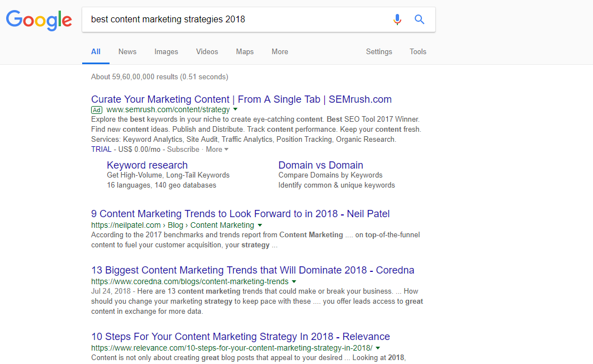Open the More search categories menu
Image resolution: width=593 pixels, height=364 pixels.
pos(280,52)
